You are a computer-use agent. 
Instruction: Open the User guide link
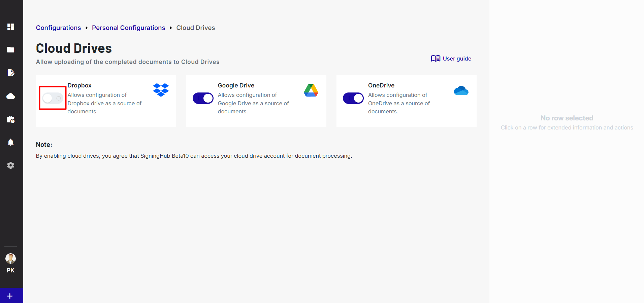coord(451,59)
